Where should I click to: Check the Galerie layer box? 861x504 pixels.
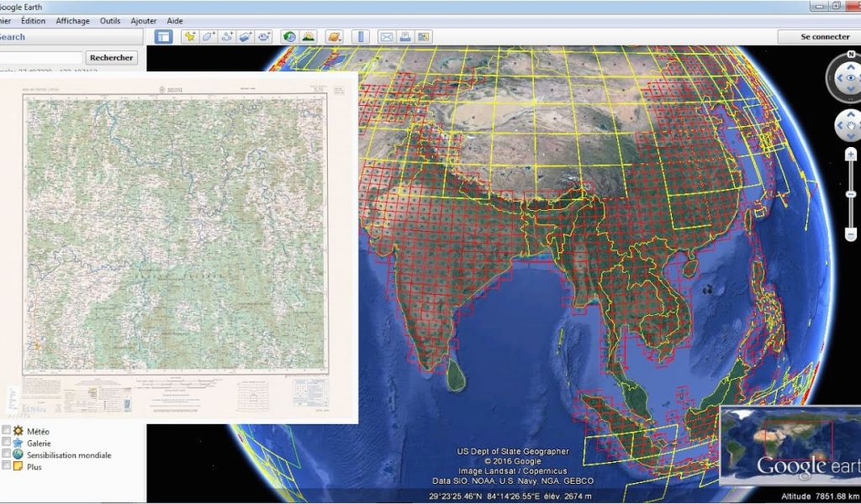pyautogui.click(x=7, y=443)
